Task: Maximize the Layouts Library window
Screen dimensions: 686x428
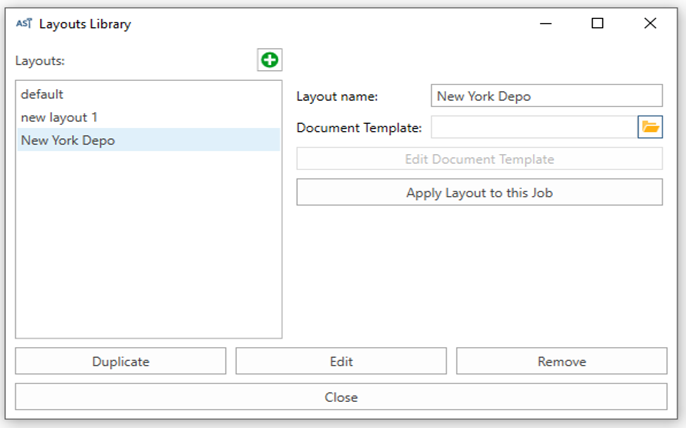Action: click(x=597, y=23)
